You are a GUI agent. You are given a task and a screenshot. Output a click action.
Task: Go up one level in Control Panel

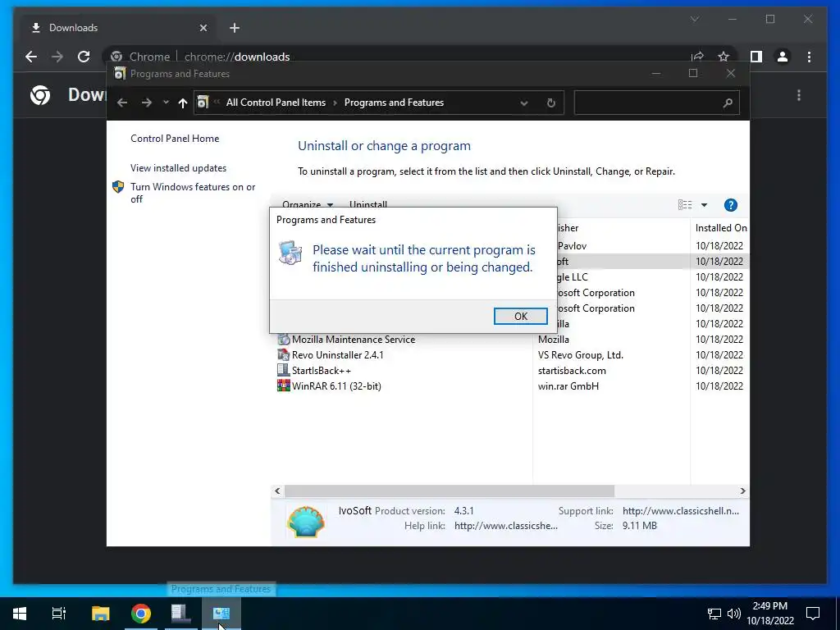(183, 103)
